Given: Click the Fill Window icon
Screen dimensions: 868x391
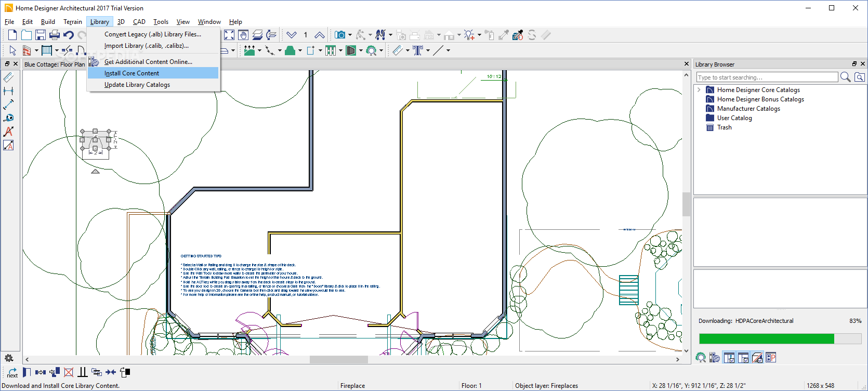Looking at the screenshot, I should (x=229, y=35).
